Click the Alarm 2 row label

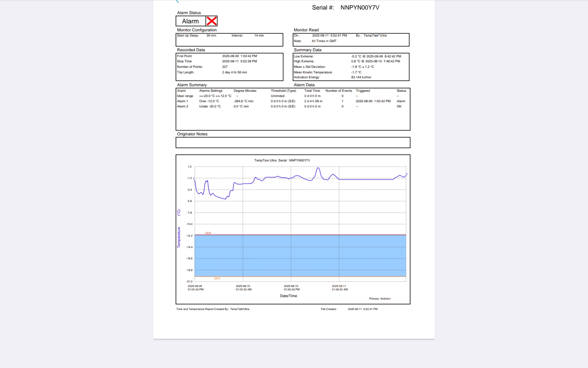(183, 106)
